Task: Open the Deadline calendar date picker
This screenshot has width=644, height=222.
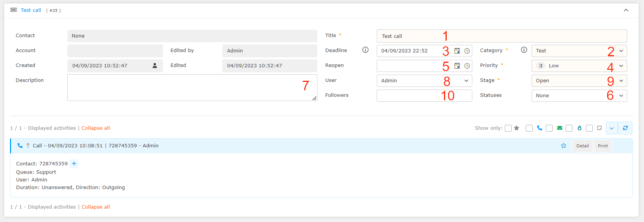Action: click(x=457, y=51)
